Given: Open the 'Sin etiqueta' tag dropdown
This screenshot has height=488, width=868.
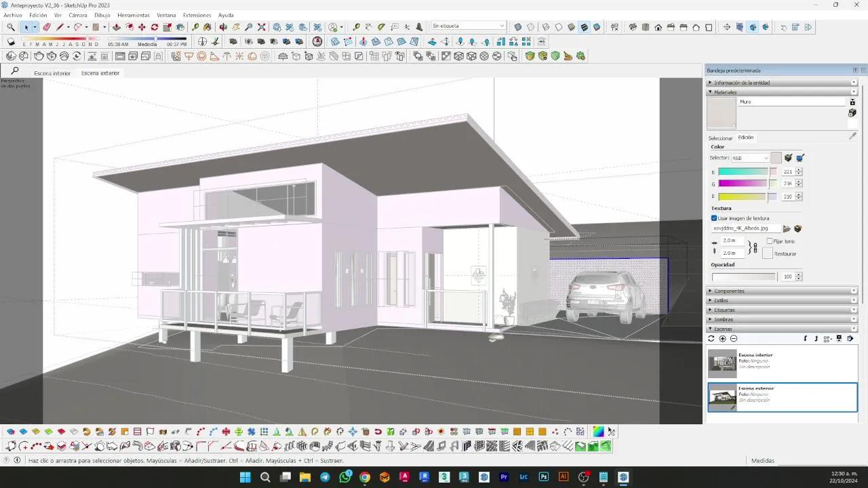Looking at the screenshot, I should pos(469,26).
